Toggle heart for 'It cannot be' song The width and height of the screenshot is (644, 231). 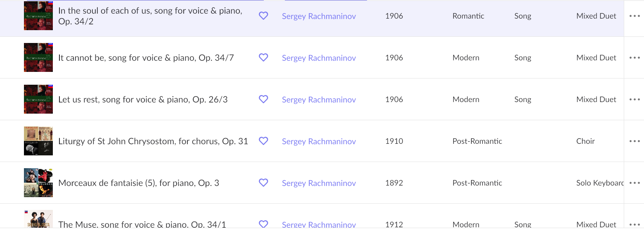point(263,57)
